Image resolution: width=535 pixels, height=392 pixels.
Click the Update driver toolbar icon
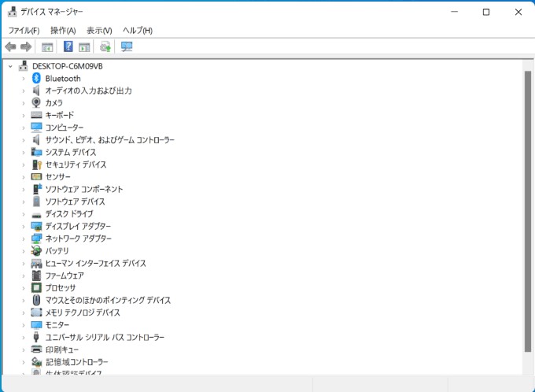pos(105,47)
